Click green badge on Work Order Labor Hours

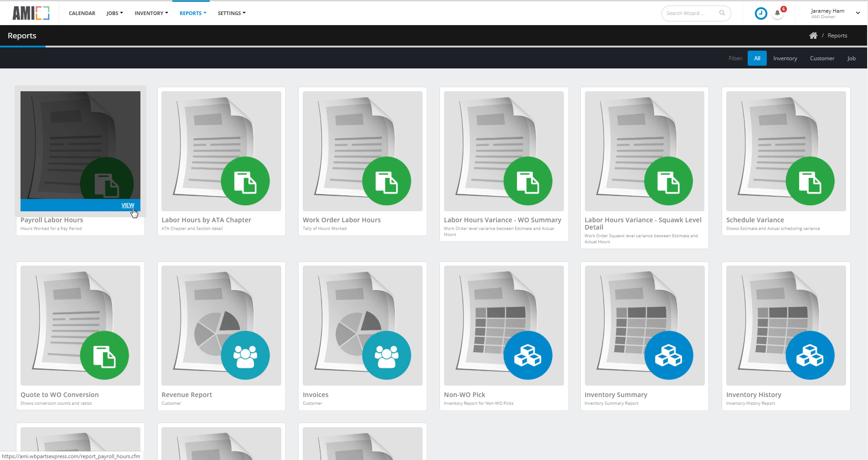pos(387,181)
